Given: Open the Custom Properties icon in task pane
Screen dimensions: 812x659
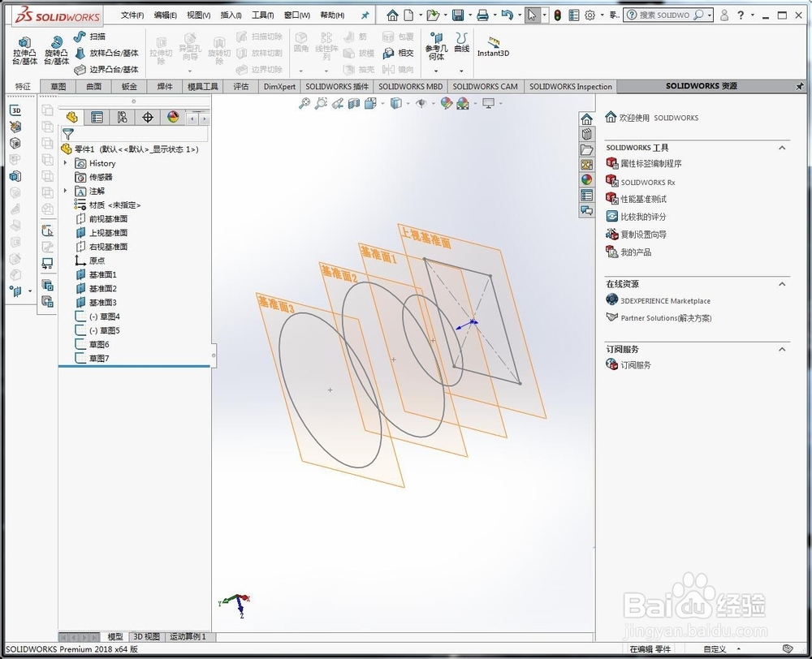Looking at the screenshot, I should 586,195.
